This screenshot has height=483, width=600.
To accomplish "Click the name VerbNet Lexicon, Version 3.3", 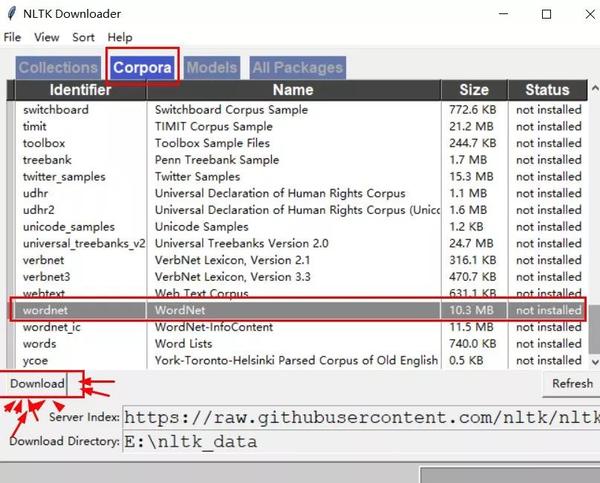I will [x=233, y=277].
